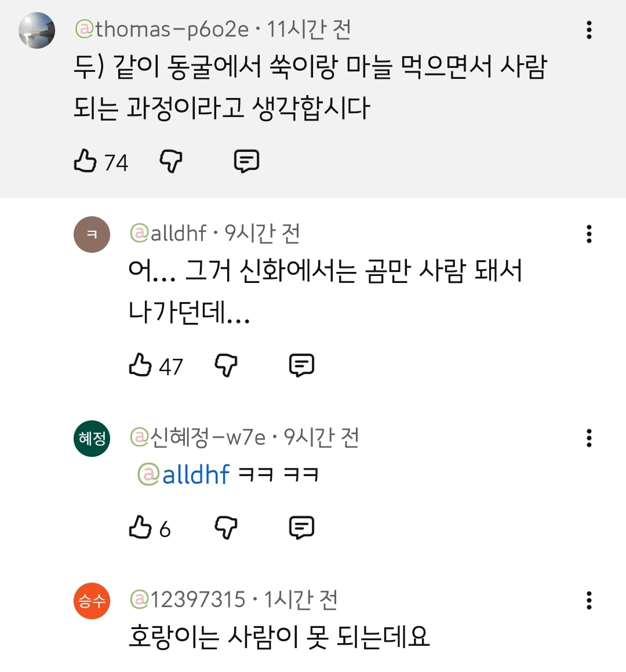Image resolution: width=626 pixels, height=672 pixels.
Task: Open the blue @alldhf mention link
Action: tap(184, 475)
